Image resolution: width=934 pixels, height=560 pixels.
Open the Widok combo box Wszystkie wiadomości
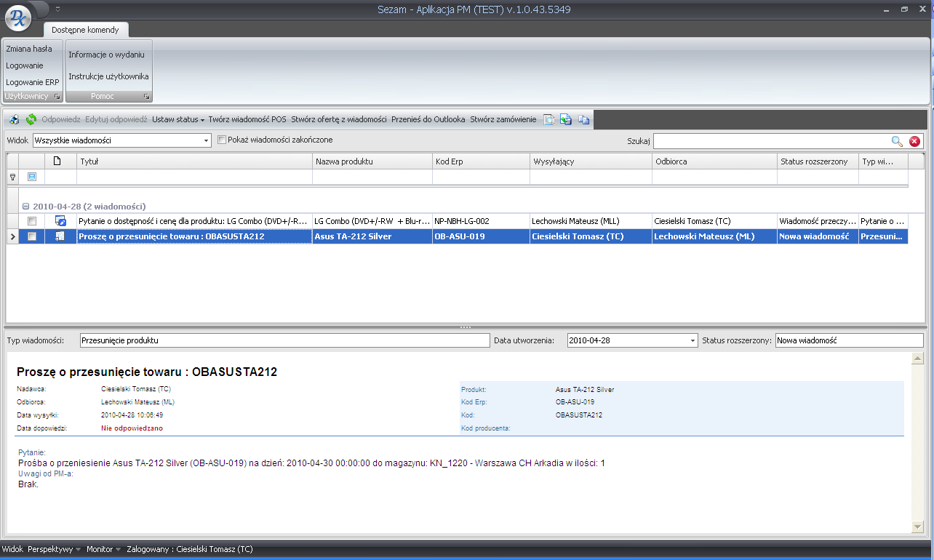122,140
